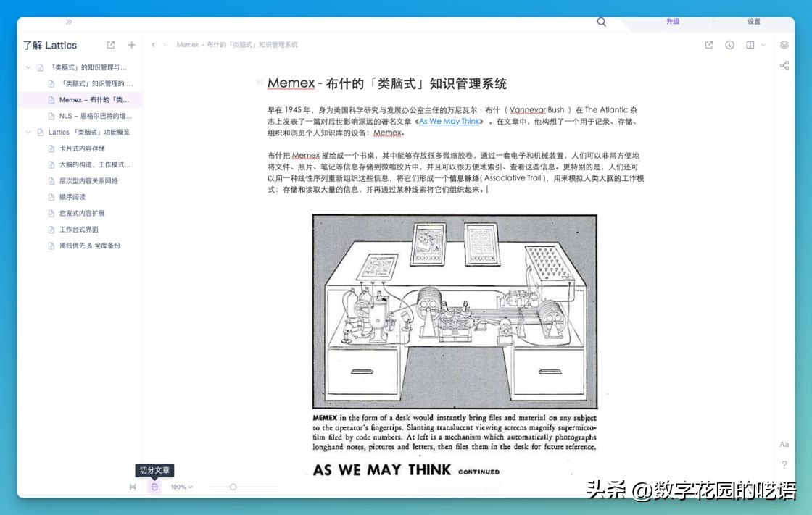Collapse sidebar with double chevron icon

pos(69,22)
